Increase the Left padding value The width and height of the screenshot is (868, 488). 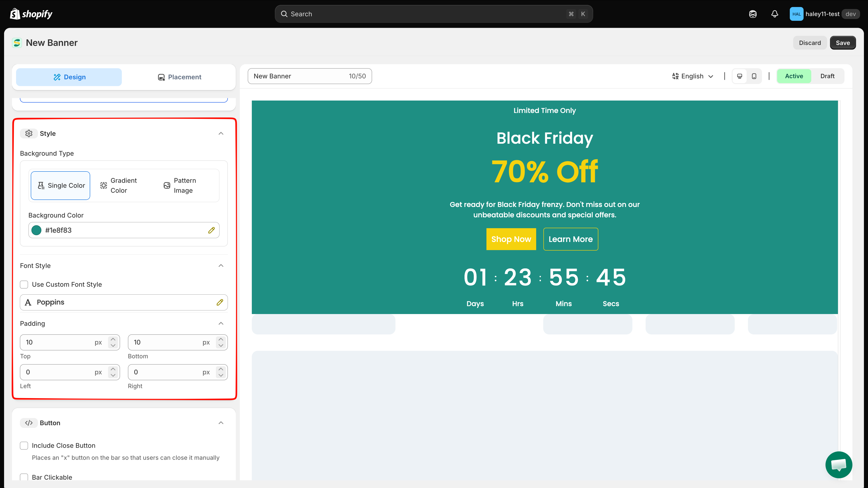(113, 369)
